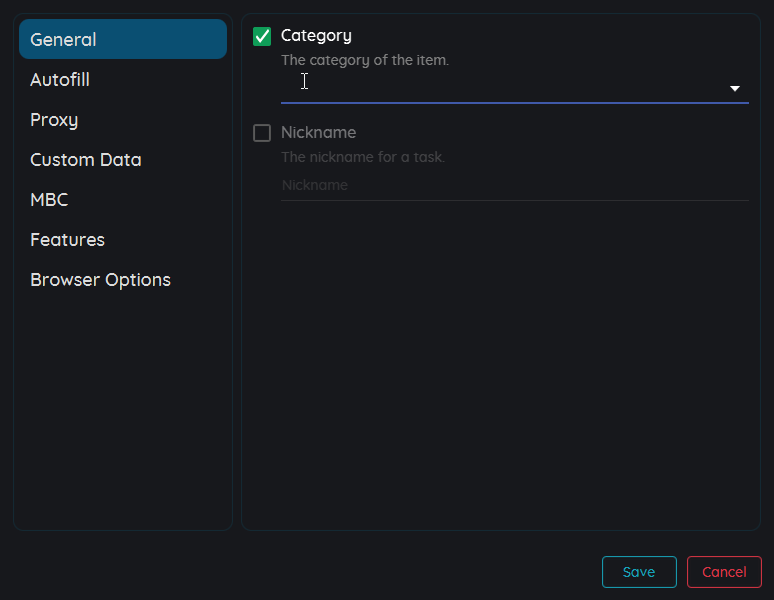Image resolution: width=774 pixels, height=600 pixels.
Task: Open the General settings section
Action: (x=122, y=39)
